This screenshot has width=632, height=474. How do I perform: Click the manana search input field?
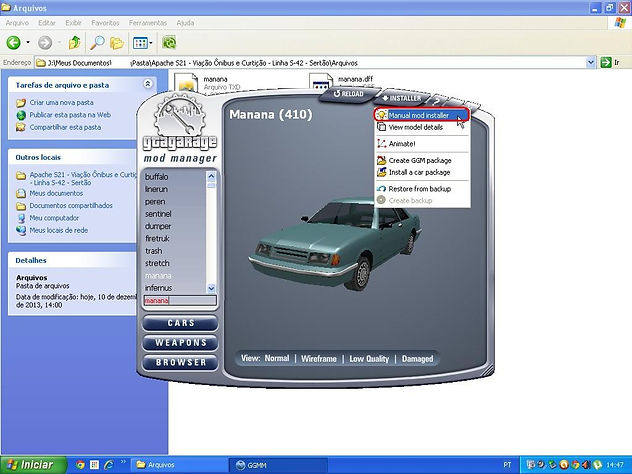pyautogui.click(x=180, y=300)
